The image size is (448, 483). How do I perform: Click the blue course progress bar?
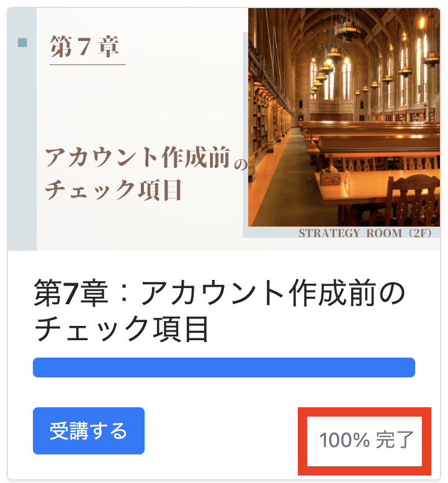pos(223,367)
